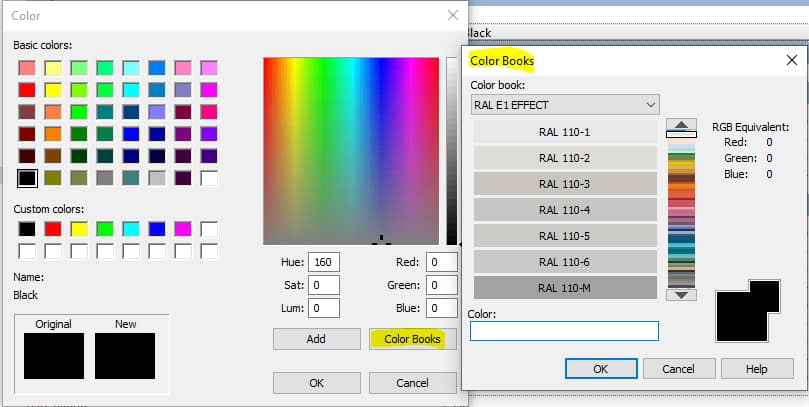Screen dimensions: 809x407
Task: Open Color Books from the Color dialog
Action: coord(413,339)
